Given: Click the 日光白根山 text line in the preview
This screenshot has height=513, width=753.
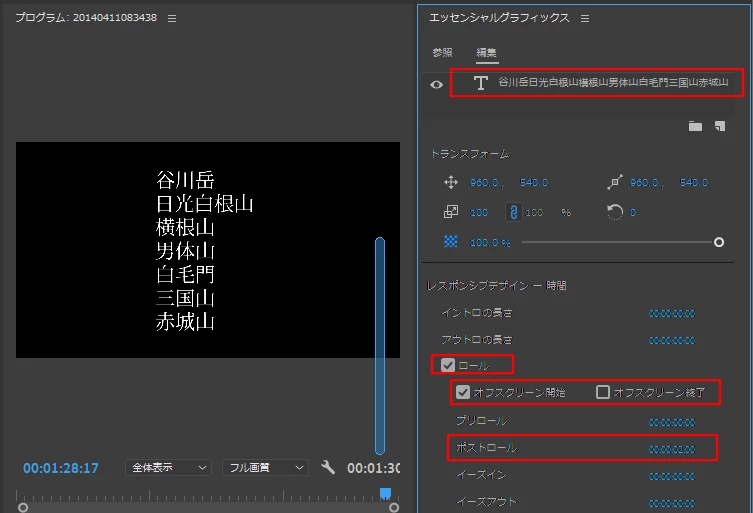Looking at the screenshot, I should pyautogui.click(x=205, y=204).
